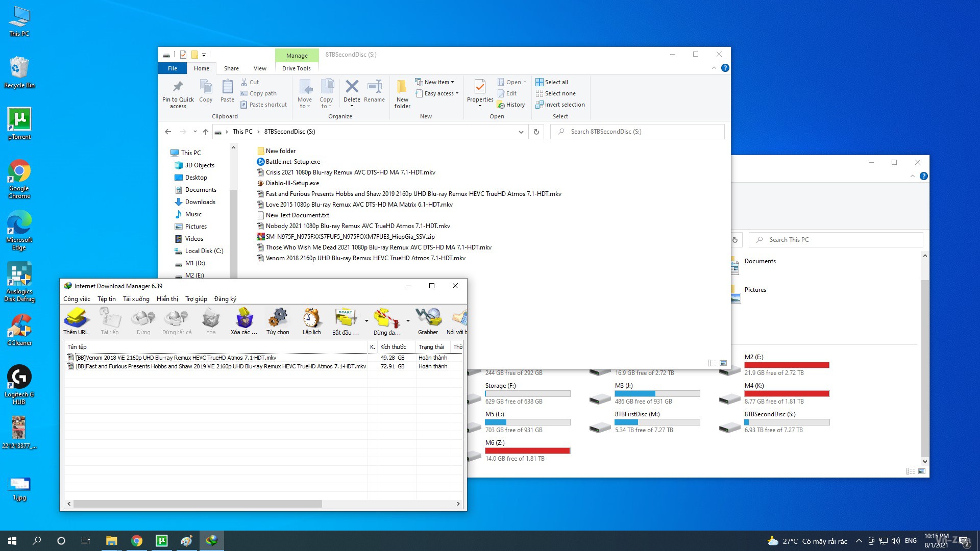Open the Easy access dropdown
This screenshot has width=980, height=551.
tap(437, 93)
